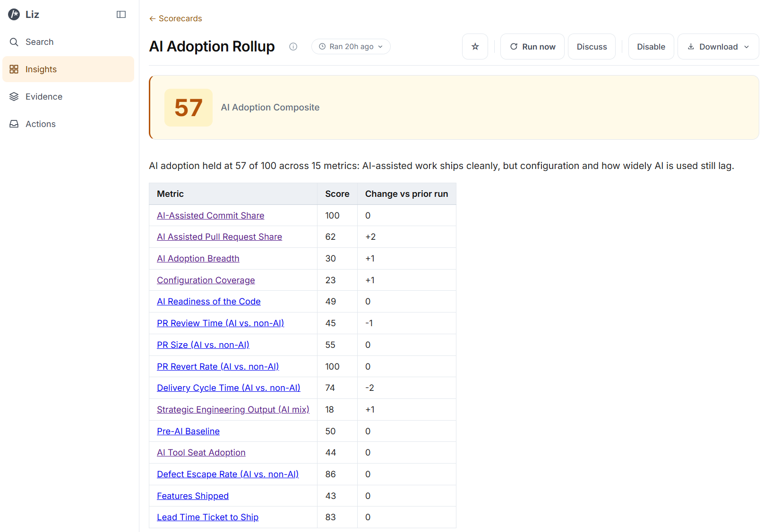Open PR Size (AI vs. non-AI)
764x532 pixels.
203,345
